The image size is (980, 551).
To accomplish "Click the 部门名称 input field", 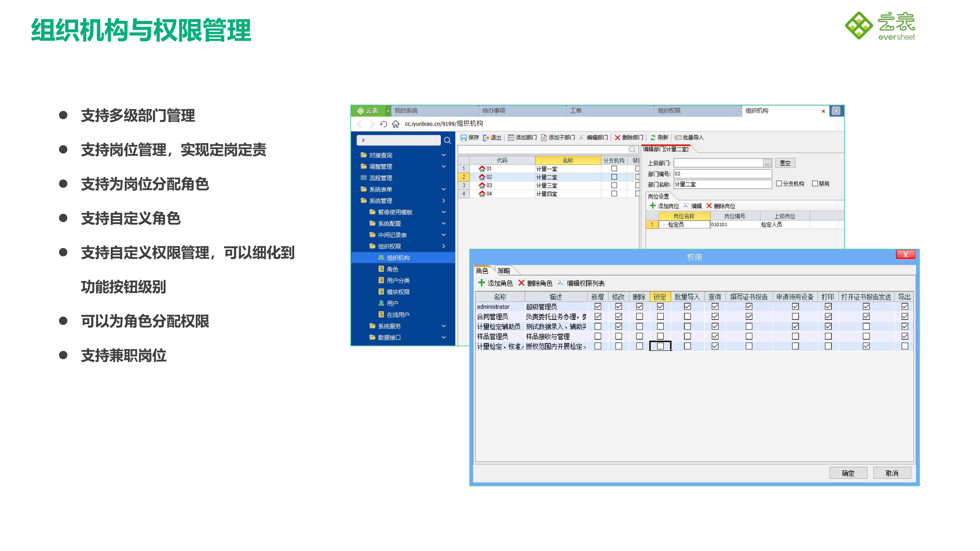I will 723,184.
